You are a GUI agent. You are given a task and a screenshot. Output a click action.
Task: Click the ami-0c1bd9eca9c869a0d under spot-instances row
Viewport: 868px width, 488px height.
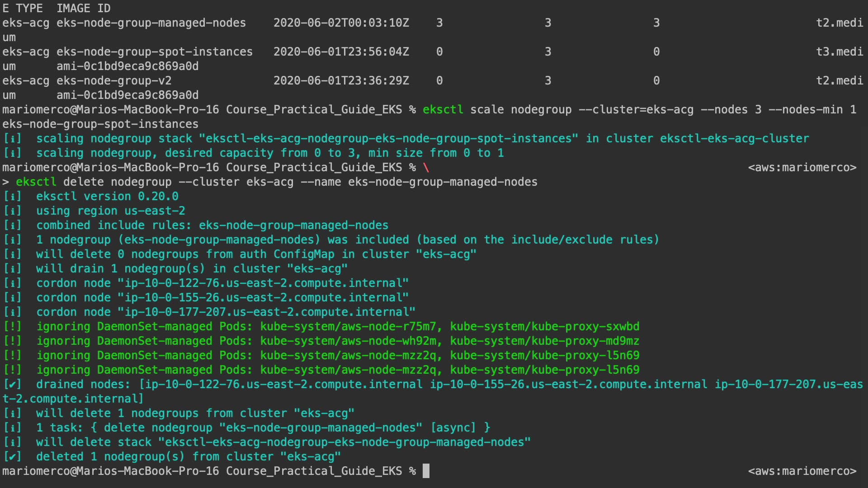(x=127, y=66)
